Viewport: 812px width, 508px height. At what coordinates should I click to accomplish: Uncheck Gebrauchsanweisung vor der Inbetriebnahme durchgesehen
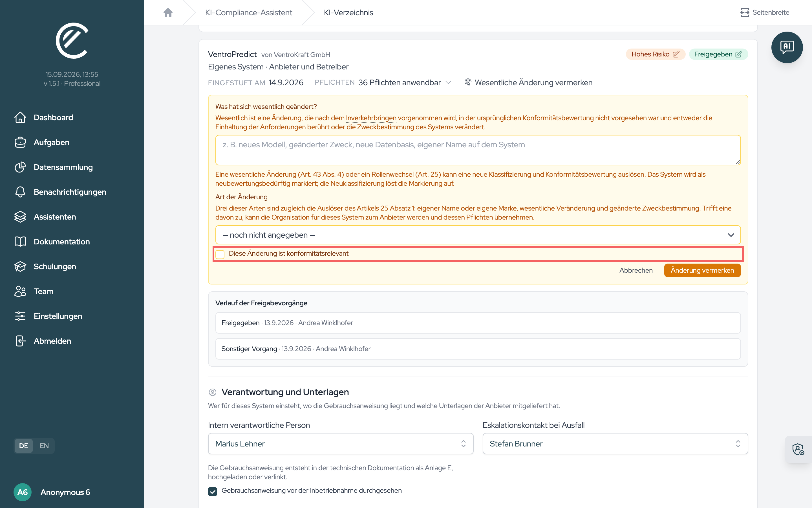click(212, 492)
